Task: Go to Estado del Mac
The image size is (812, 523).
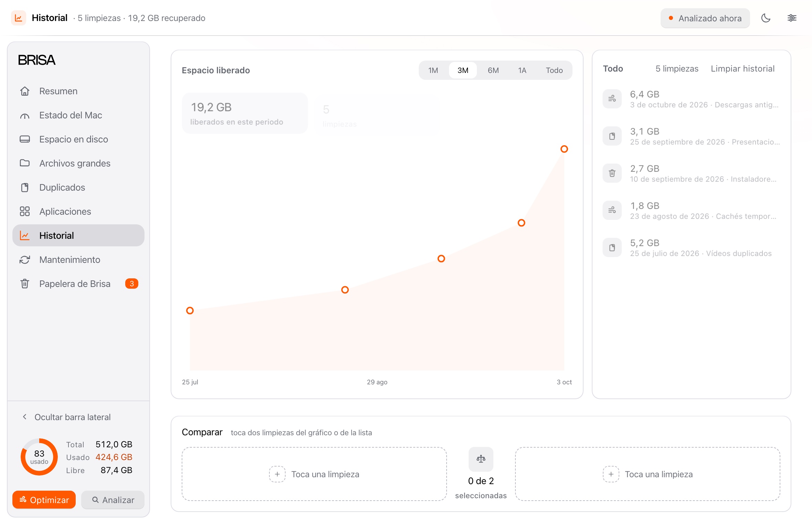Action: [x=78, y=115]
